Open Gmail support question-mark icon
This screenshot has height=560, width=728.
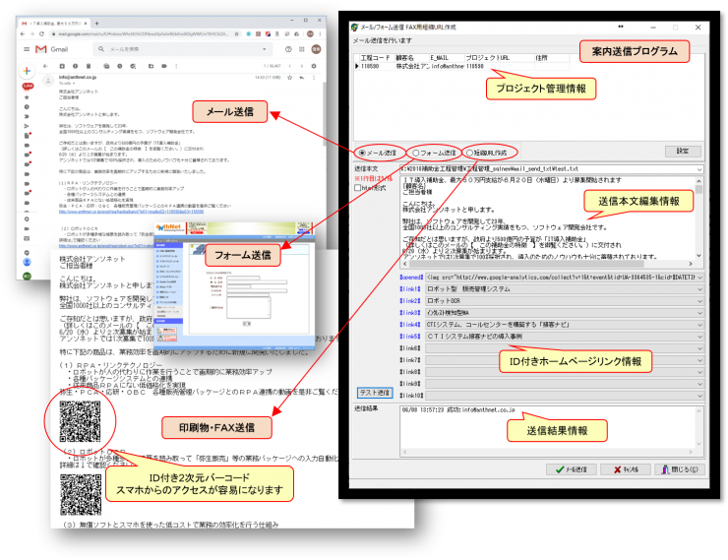tap(288, 49)
